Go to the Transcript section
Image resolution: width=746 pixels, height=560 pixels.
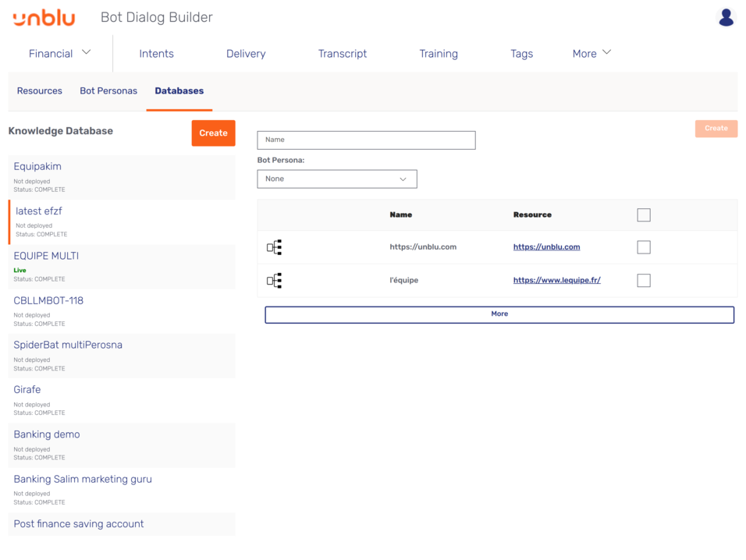coord(342,54)
